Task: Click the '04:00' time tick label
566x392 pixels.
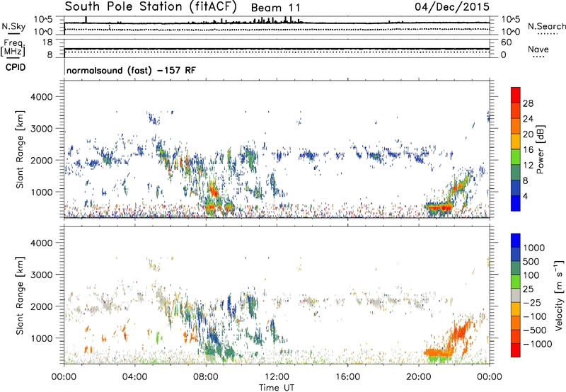Action: click(134, 376)
